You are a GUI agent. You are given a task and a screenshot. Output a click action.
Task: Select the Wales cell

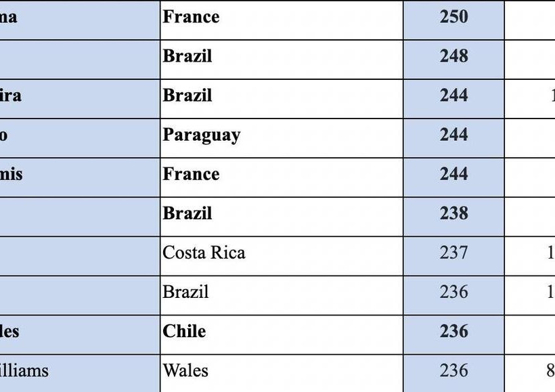[x=282, y=371]
